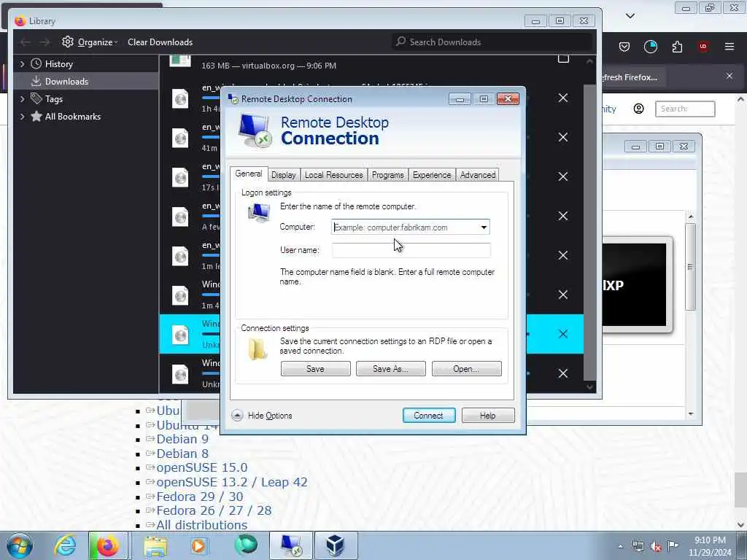Select the General tab

(249, 174)
